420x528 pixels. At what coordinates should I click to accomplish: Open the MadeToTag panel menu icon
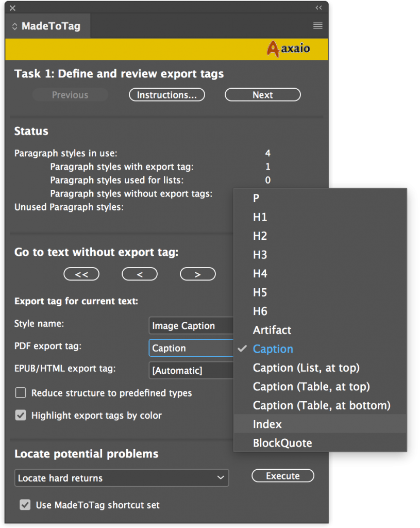pos(317,26)
